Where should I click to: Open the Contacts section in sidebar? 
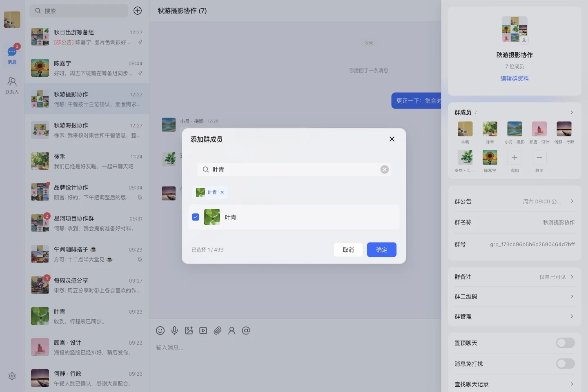point(12,85)
